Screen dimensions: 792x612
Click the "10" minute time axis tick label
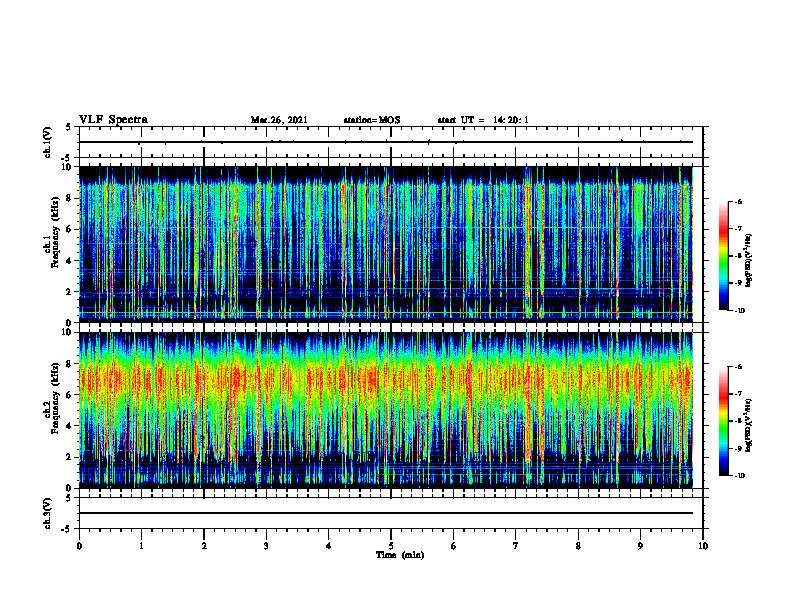click(703, 546)
